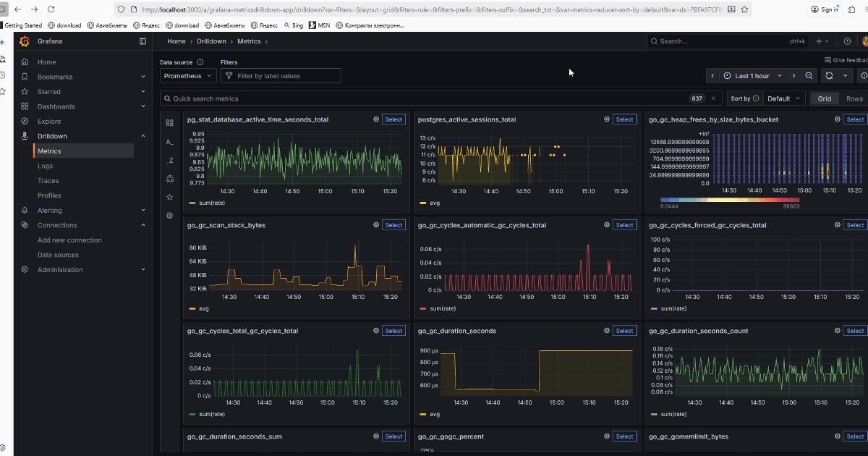The width and height of the screenshot is (868, 456).
Task: Click the Home icon in the sidebar
Action: 25,62
